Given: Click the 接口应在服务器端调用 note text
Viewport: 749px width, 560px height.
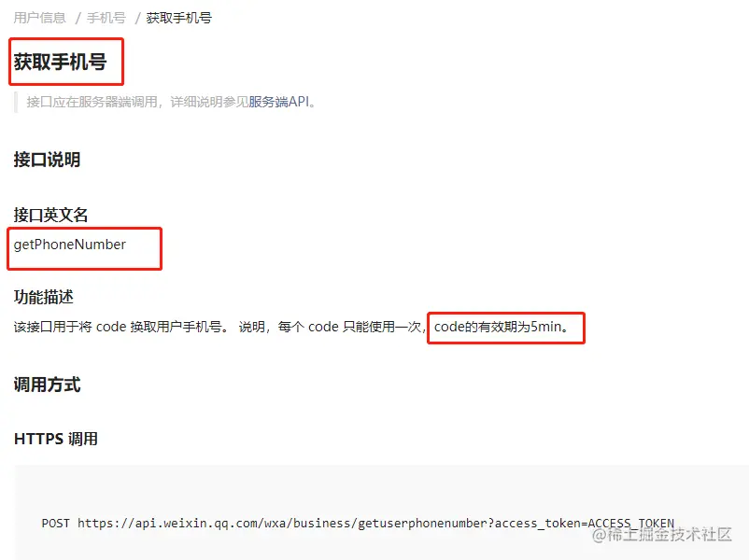Looking at the screenshot, I should point(92,102).
